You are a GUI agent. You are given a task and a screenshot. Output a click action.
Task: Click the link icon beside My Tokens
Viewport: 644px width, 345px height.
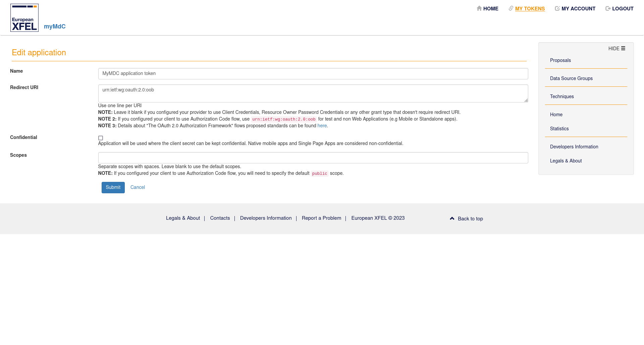coord(511,8)
